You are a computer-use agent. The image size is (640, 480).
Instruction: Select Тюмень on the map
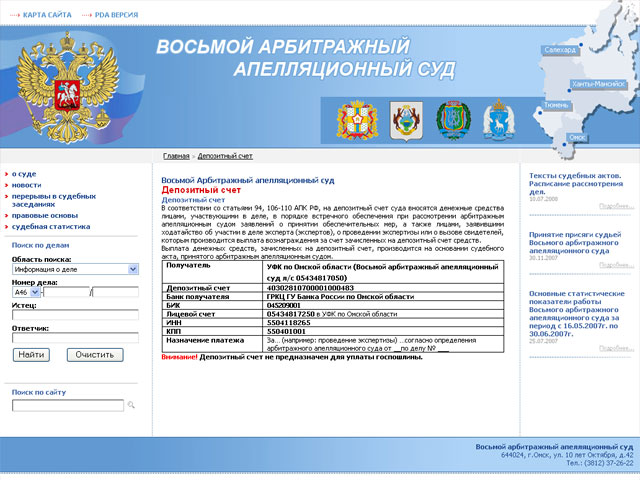(x=556, y=105)
